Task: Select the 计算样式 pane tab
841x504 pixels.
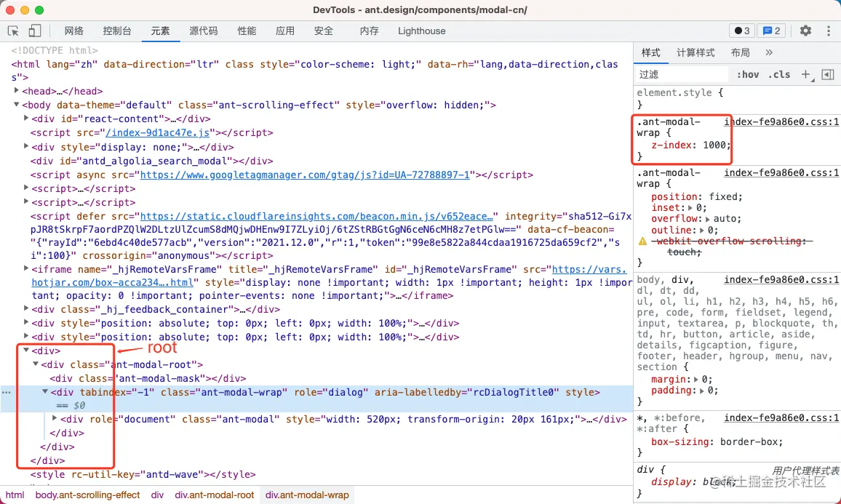Action: (x=695, y=52)
